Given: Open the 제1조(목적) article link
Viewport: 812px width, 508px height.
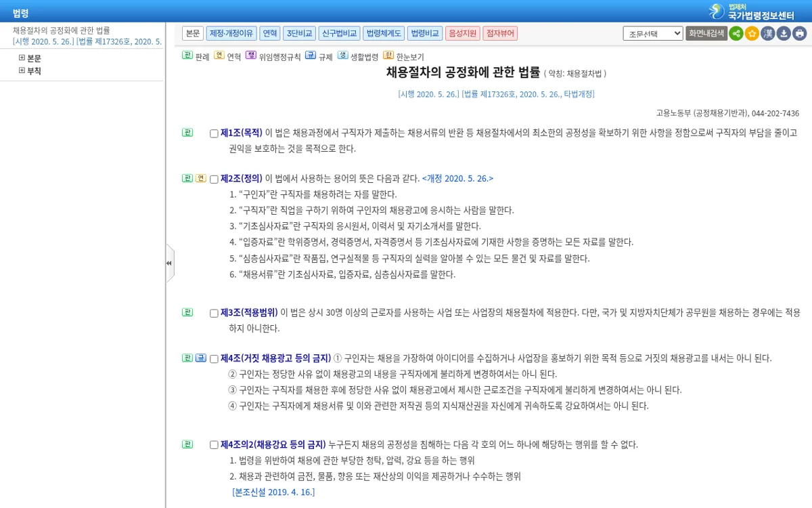Looking at the screenshot, I should 242,133.
